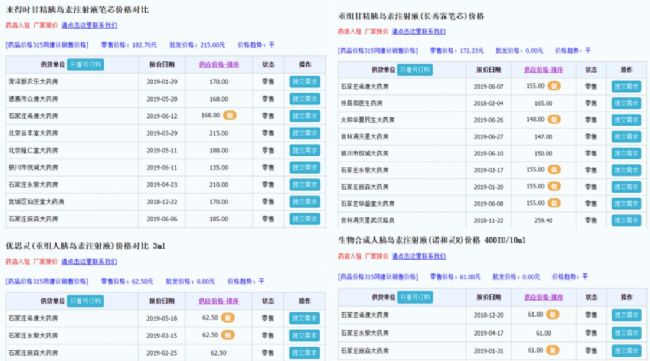
Task: Click 提交需求 button for 259.40 price row
Action: click(626, 220)
